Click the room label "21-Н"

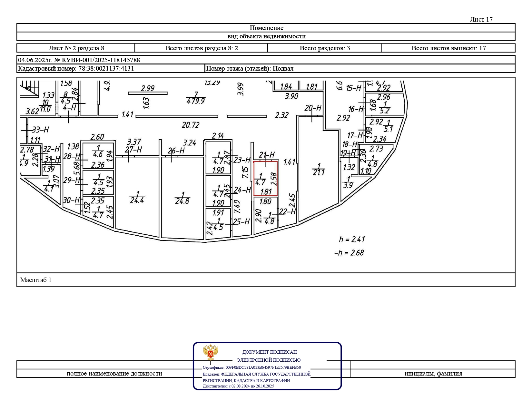[267, 155]
